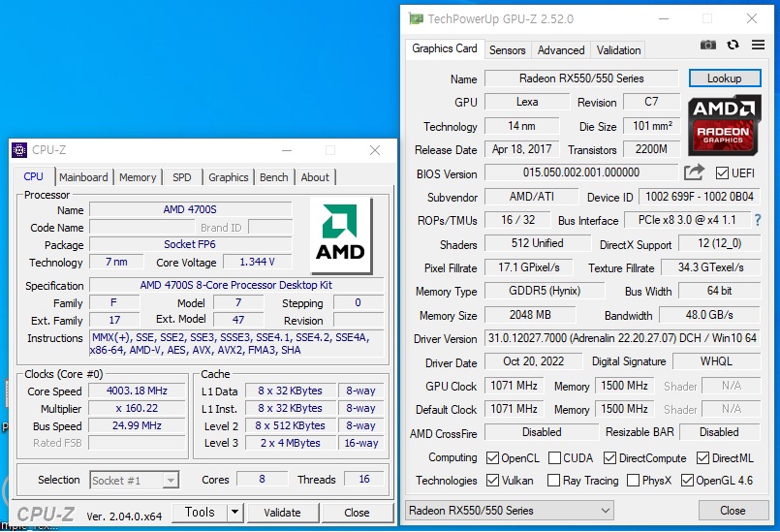The height and width of the screenshot is (532, 780).
Task: Click the AMD logo in CPU-Z
Action: 340,235
